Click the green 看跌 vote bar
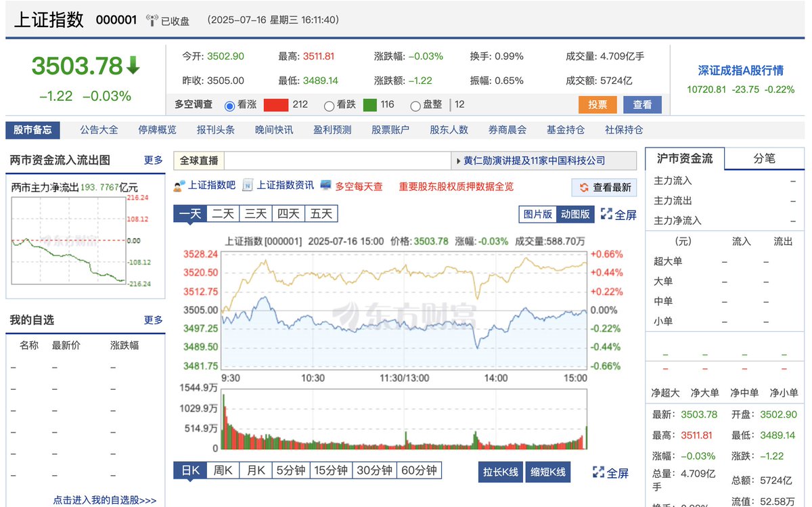Viewport: 812px width, 507px height. [x=369, y=105]
